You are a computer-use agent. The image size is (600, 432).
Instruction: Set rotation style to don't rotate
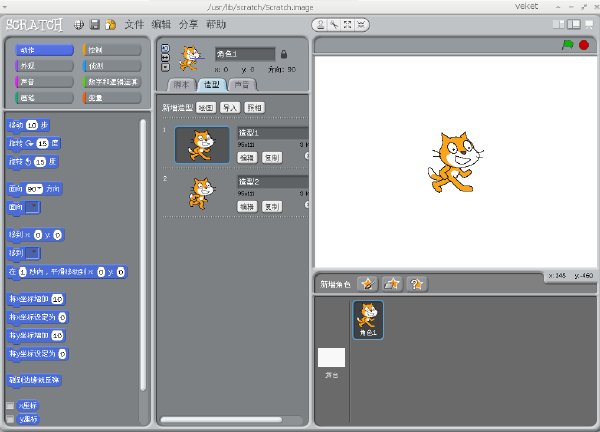tap(165, 67)
